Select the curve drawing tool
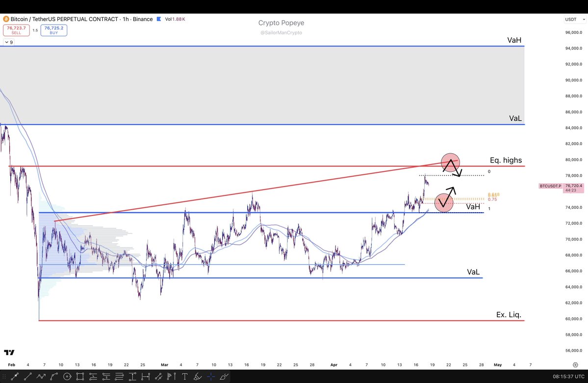 54,376
